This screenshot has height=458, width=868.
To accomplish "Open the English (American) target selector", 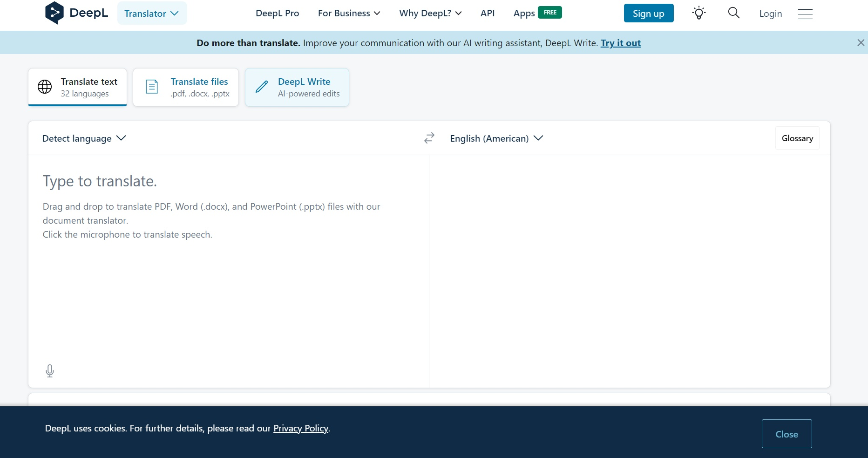I will point(496,138).
